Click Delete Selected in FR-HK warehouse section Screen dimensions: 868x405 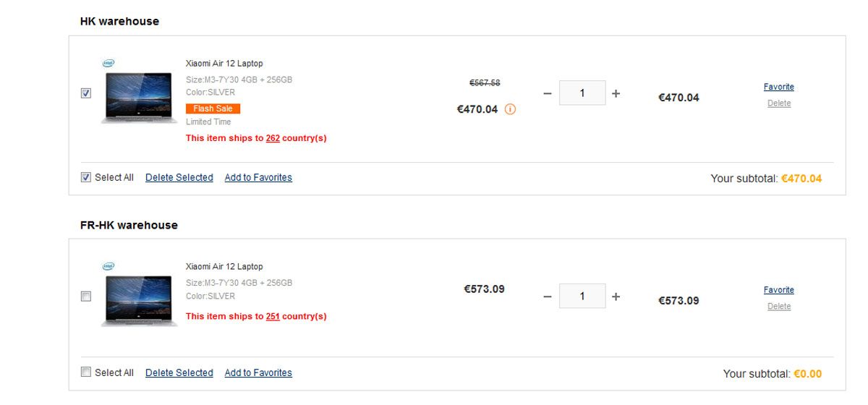pyautogui.click(x=179, y=372)
